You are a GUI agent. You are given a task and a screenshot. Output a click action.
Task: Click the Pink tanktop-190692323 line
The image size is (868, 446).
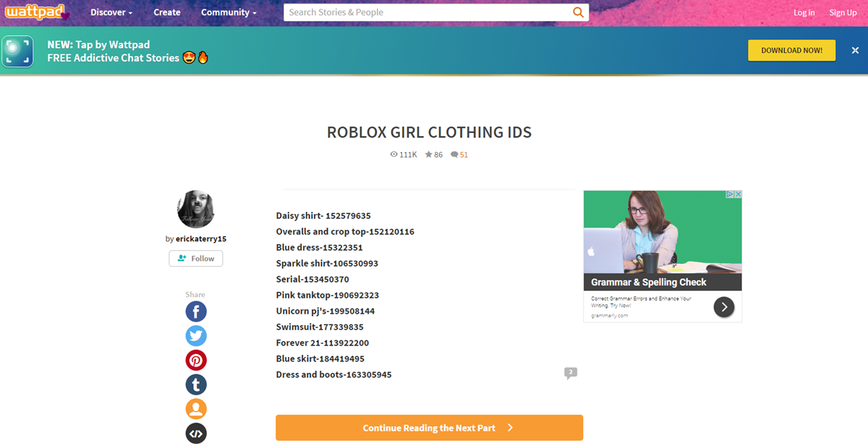328,296
